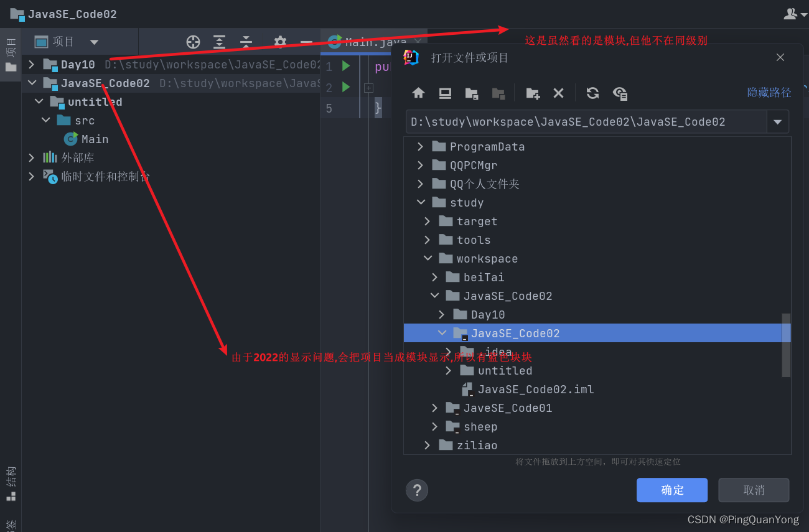This screenshot has width=809, height=532.
Task: Click the dialog file tree vertical scrollbar
Action: point(787,345)
